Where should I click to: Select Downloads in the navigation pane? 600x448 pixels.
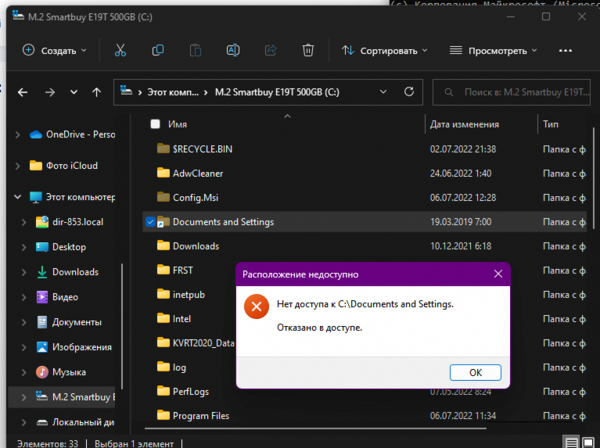tap(75, 272)
